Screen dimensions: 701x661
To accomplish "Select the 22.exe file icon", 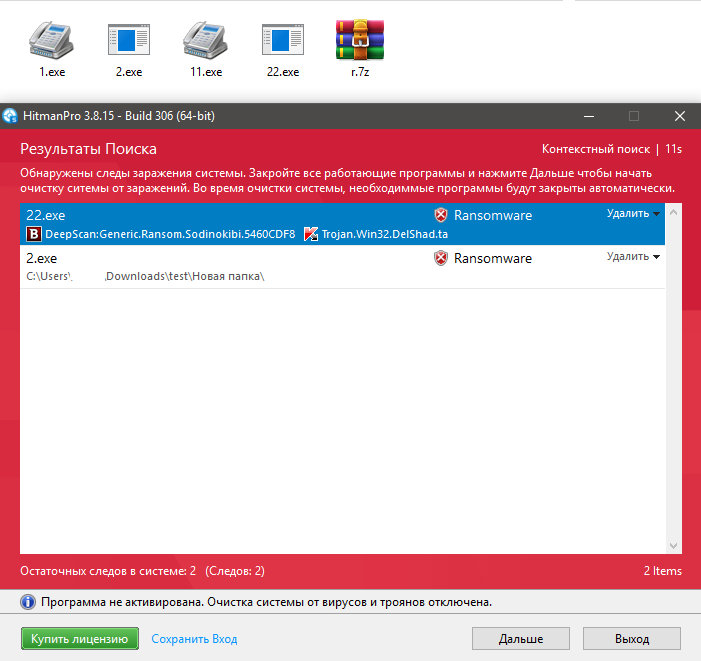I will (283, 40).
